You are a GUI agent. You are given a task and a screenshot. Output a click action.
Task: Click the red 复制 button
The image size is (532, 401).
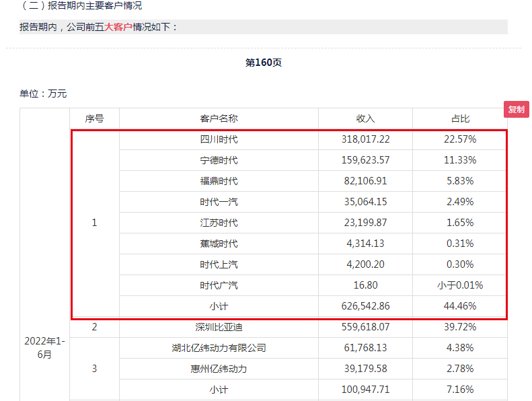[516, 110]
